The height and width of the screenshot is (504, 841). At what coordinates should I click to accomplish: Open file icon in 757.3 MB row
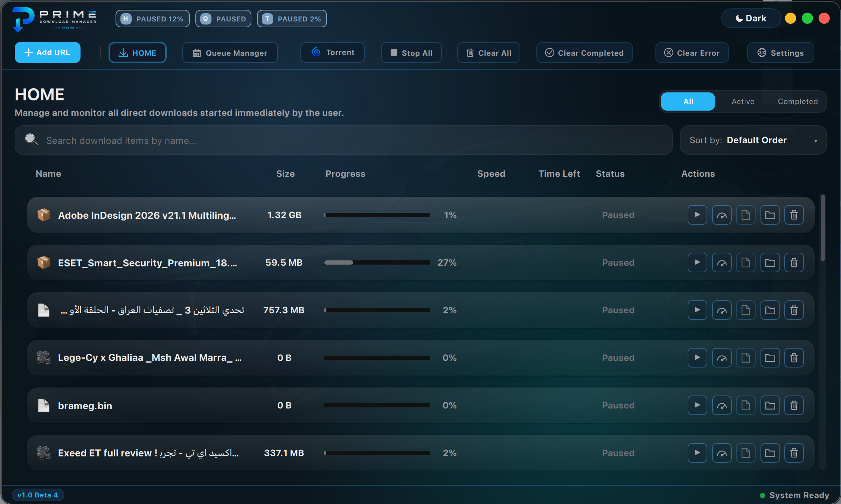pyautogui.click(x=746, y=310)
